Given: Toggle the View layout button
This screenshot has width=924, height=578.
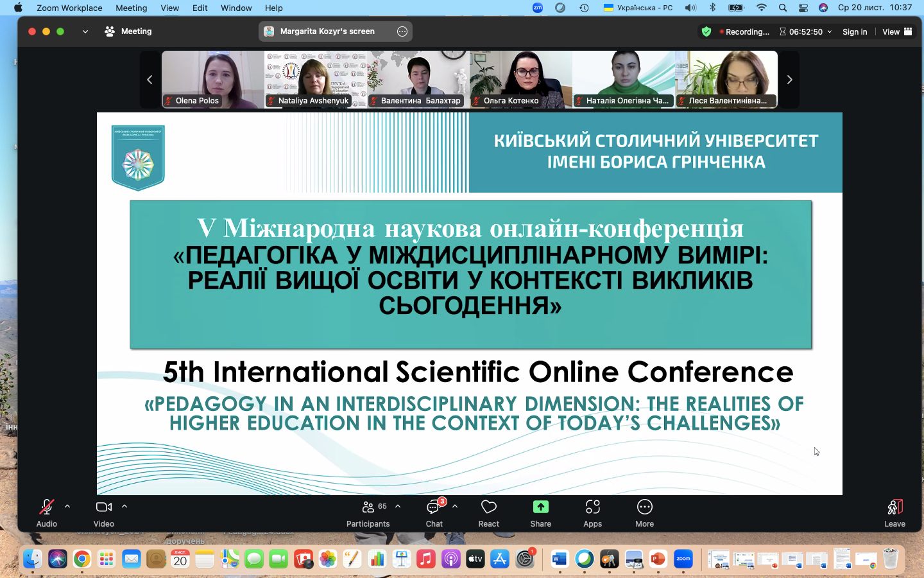Looking at the screenshot, I should 897,31.
